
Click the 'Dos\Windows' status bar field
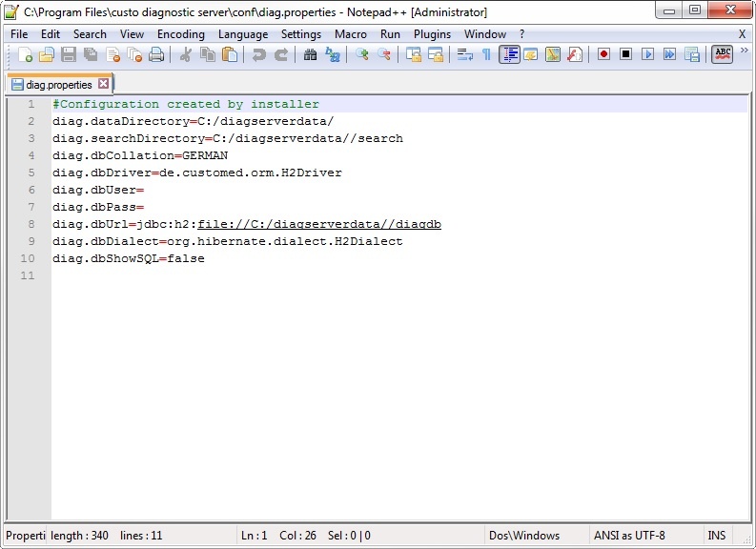pyautogui.click(x=524, y=536)
